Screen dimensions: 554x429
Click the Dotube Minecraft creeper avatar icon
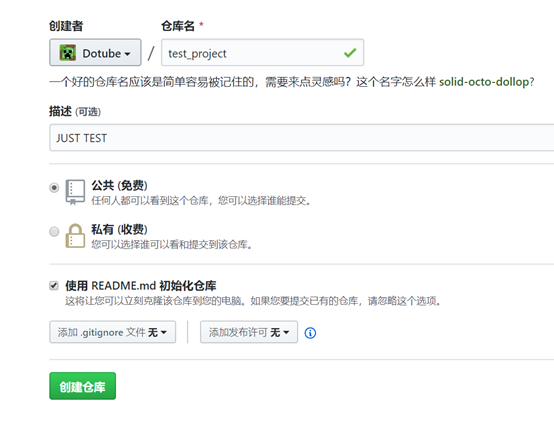click(67, 53)
